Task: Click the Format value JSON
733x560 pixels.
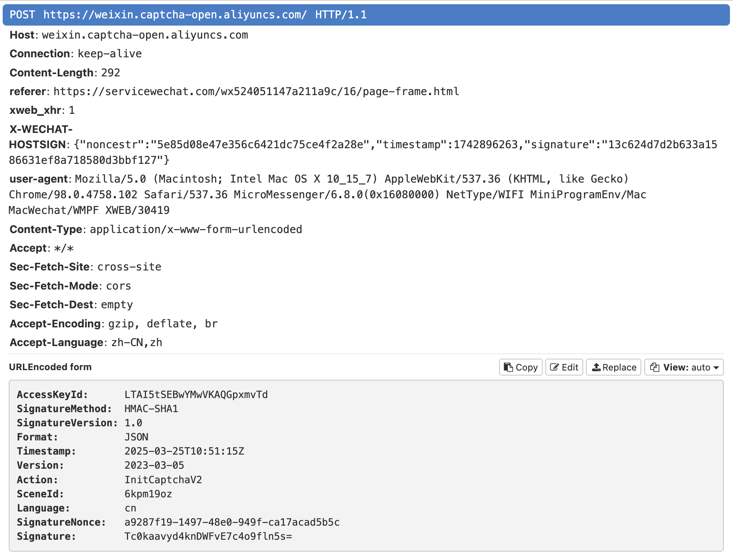Action: click(x=136, y=437)
